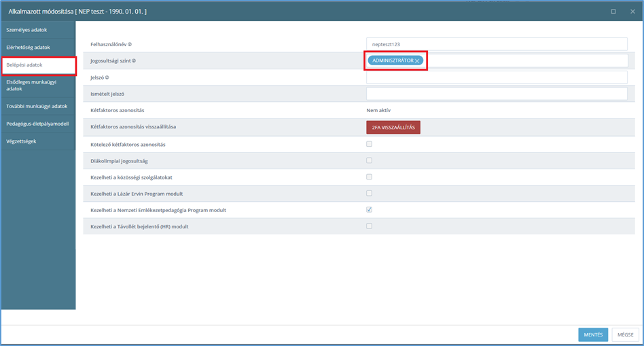Screen dimensions: 644x346
Task: Tick the Diákolimpiai jogosultság checkbox
Action: (370, 160)
